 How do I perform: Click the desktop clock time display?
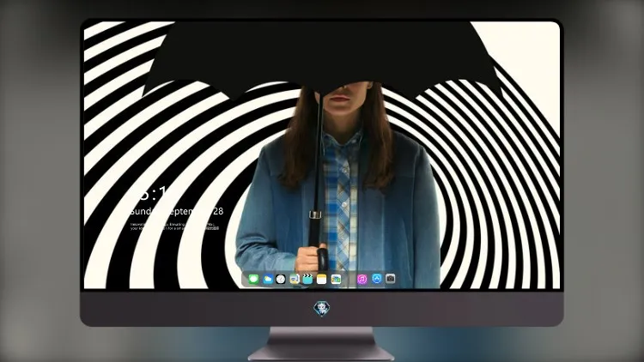pos(153,193)
